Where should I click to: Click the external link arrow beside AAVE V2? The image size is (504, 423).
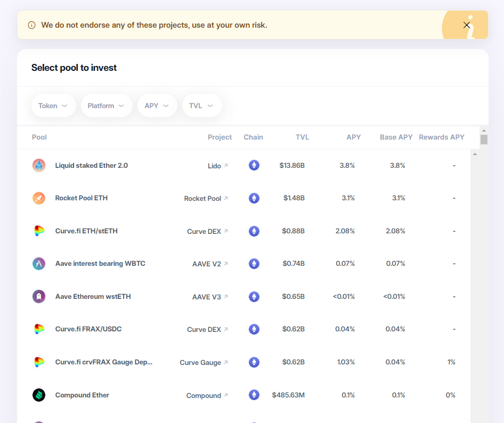[226, 264]
